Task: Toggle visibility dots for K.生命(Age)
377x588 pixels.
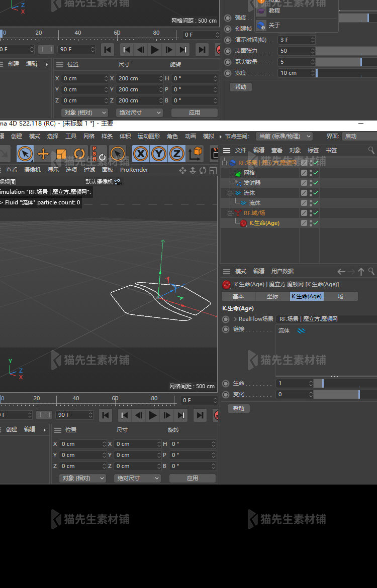Action: tap(311, 223)
